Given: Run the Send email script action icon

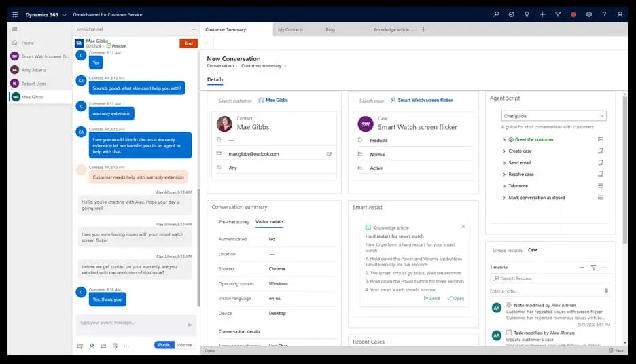Looking at the screenshot, I should pyautogui.click(x=601, y=162).
